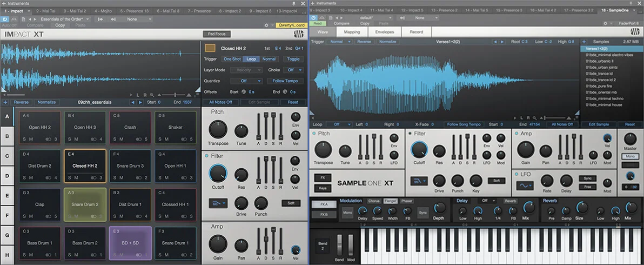Open LFO waveform shape dropdown
This screenshot has width=644, height=265.
[525, 186]
